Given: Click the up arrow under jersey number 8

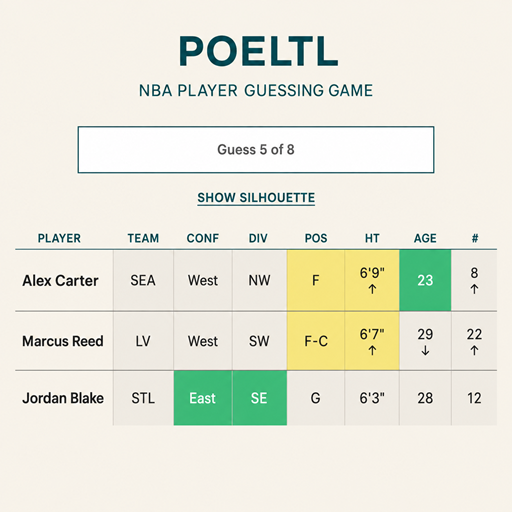Looking at the screenshot, I should (474, 289).
